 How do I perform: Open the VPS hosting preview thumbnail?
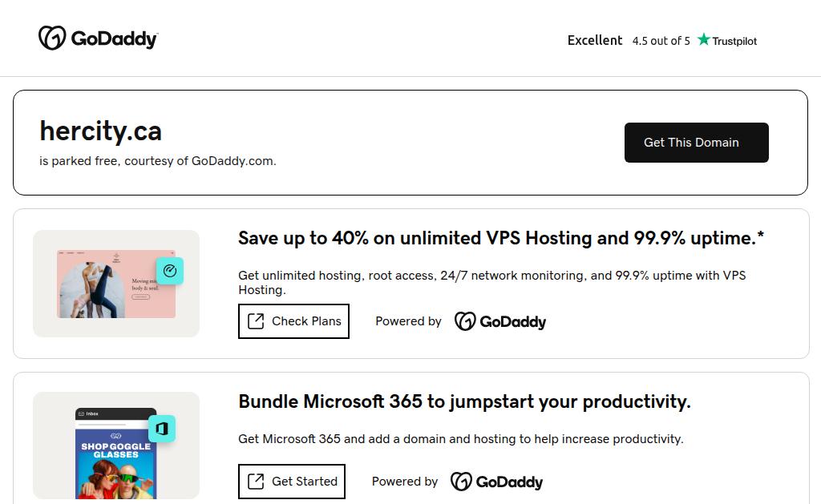(116, 284)
